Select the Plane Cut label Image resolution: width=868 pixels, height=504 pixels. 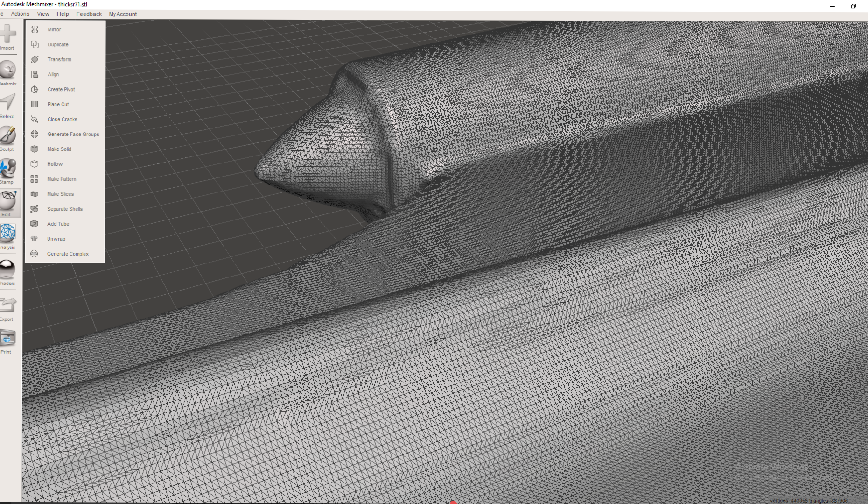(x=58, y=104)
